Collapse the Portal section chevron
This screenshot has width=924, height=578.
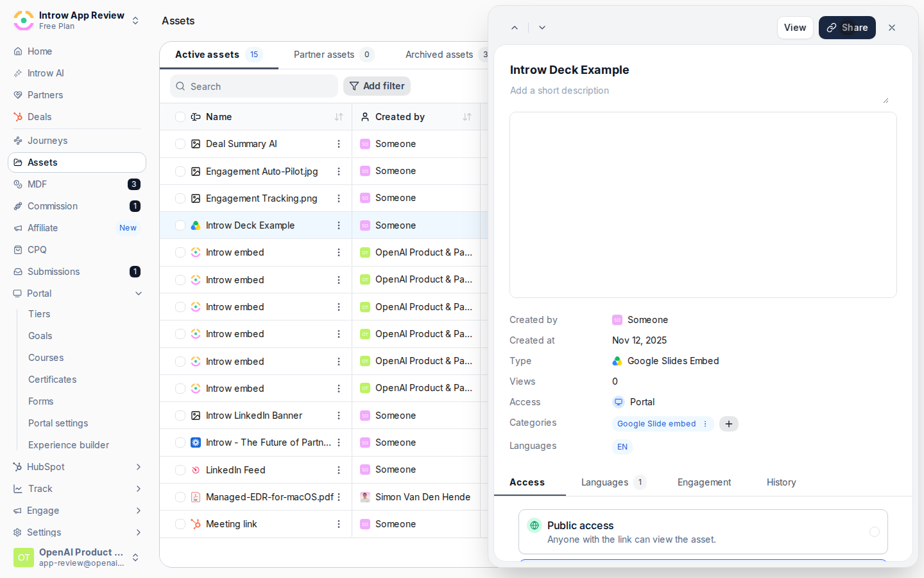[139, 293]
